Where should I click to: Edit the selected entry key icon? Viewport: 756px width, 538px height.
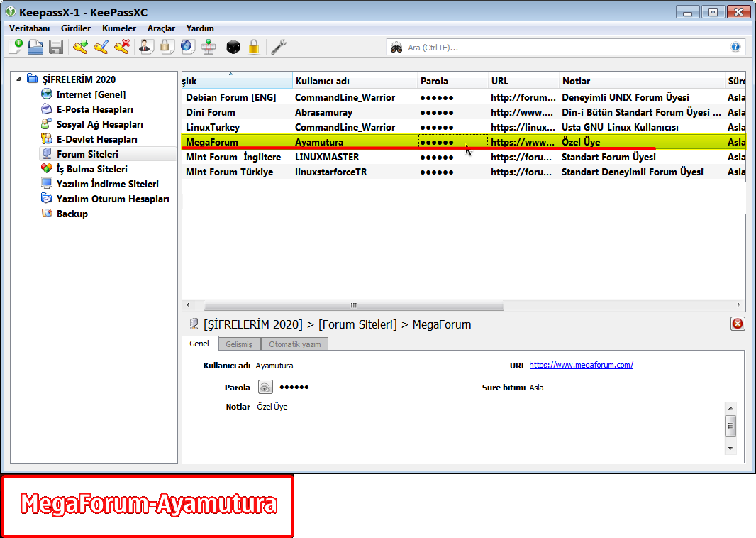(101, 47)
